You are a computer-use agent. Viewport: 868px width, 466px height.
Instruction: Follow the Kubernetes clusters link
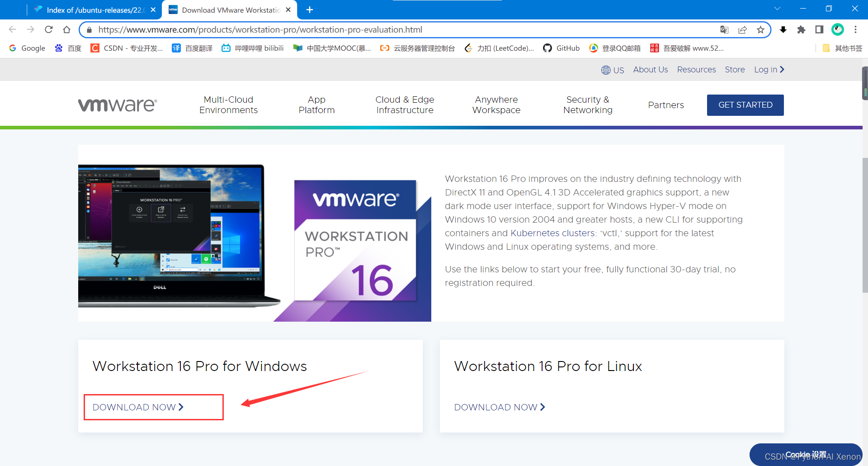tap(552, 233)
